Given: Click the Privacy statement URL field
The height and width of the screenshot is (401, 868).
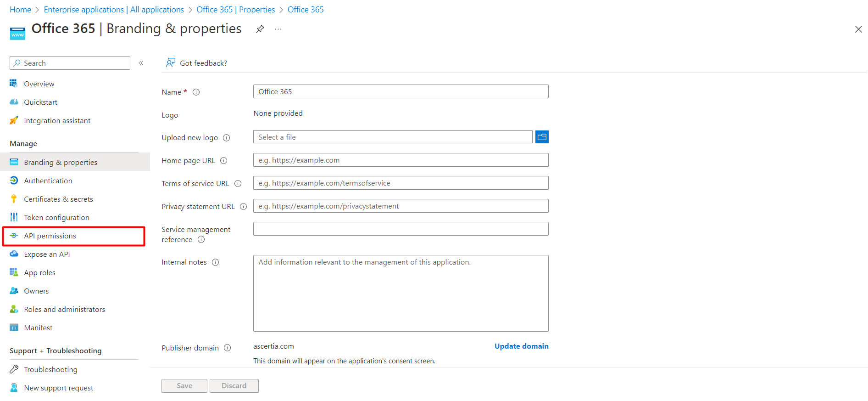Looking at the screenshot, I should click(x=401, y=206).
